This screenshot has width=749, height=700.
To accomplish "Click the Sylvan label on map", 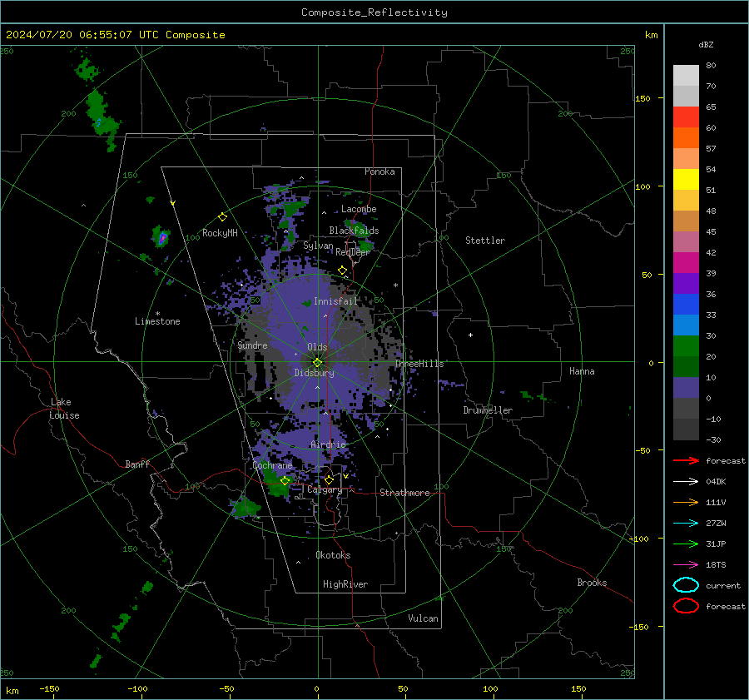I will pyautogui.click(x=318, y=246).
